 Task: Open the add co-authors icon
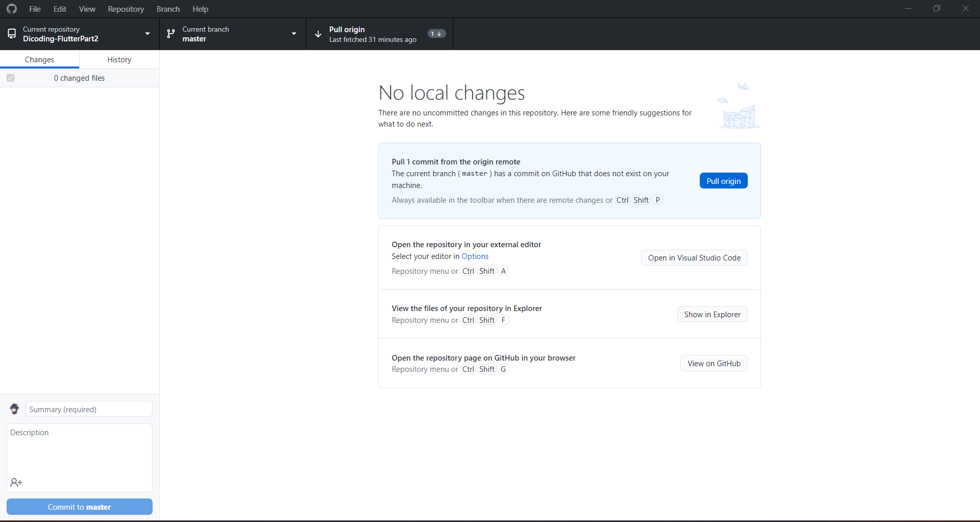pos(16,482)
